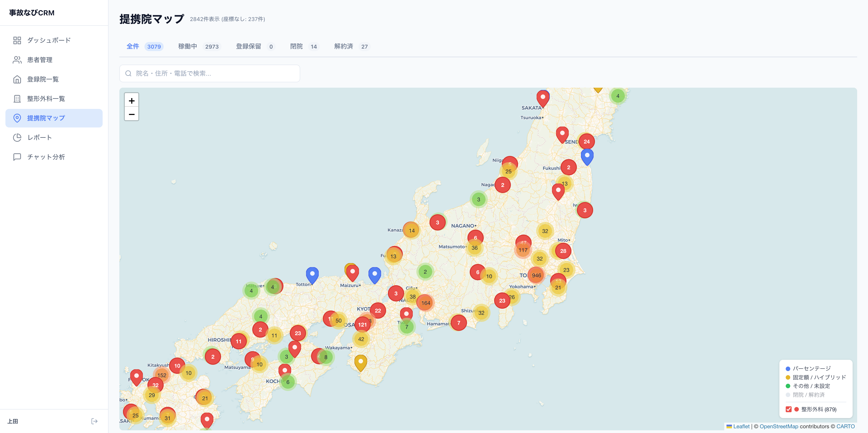This screenshot has width=868, height=433.
Task: Open チャット分析 speech bubble icon
Action: (17, 157)
